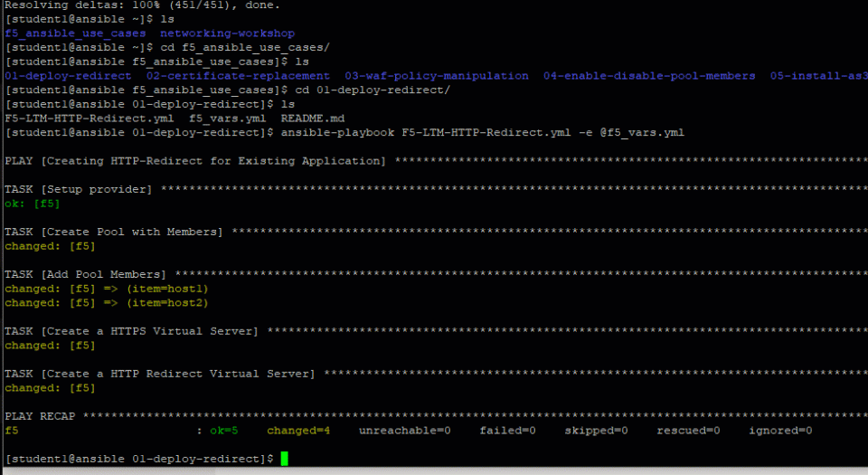Click the green terminal cursor block
This screenshot has width=868, height=475.
click(284, 459)
